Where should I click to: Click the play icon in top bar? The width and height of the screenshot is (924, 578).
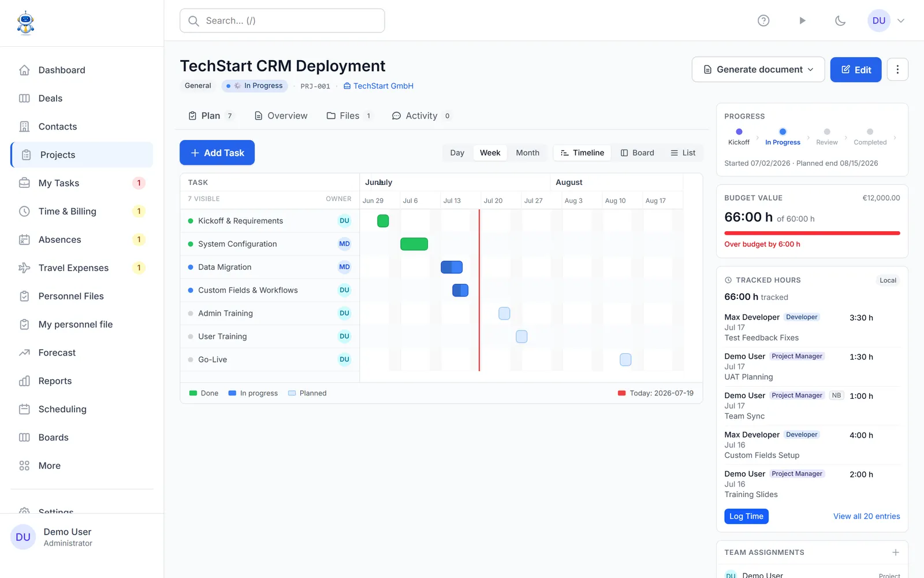click(802, 21)
